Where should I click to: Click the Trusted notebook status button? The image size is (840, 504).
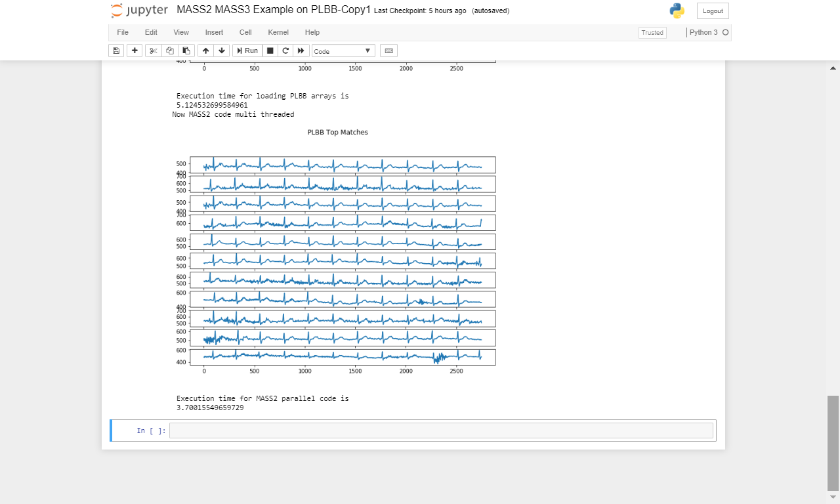pyautogui.click(x=652, y=32)
